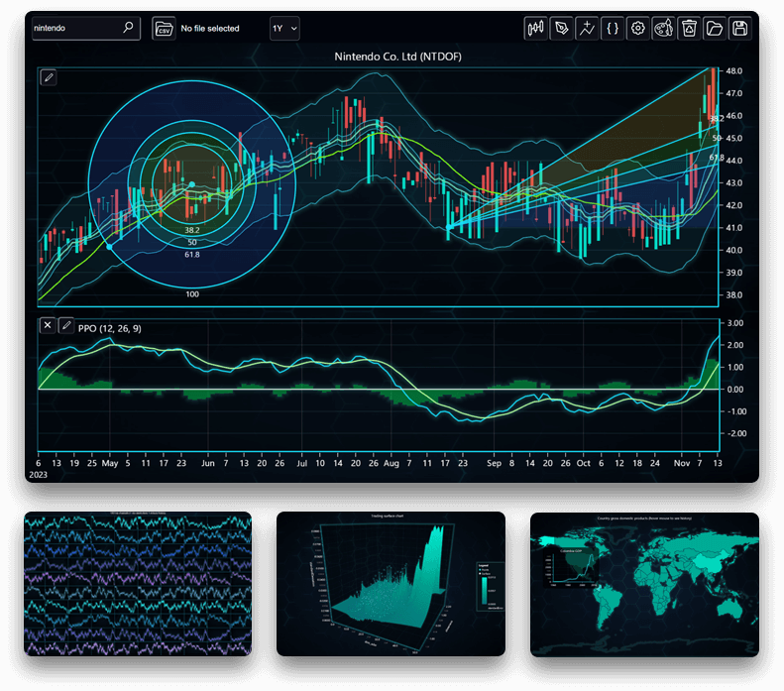Image resolution: width=784 pixels, height=691 pixels.
Task: Click the Fibonacci circle 38.2 label
Action: click(x=192, y=230)
